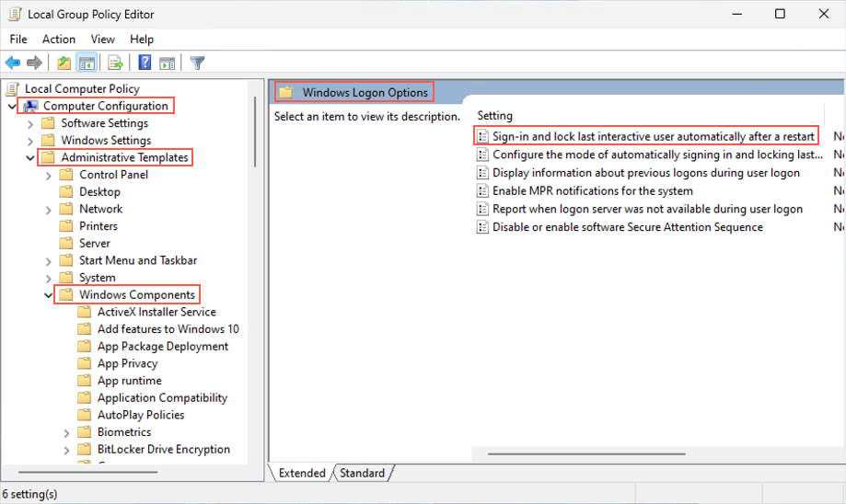Click the settings list horizontal scrollbar thumb
846x504 pixels.
pyautogui.click(x=586, y=453)
